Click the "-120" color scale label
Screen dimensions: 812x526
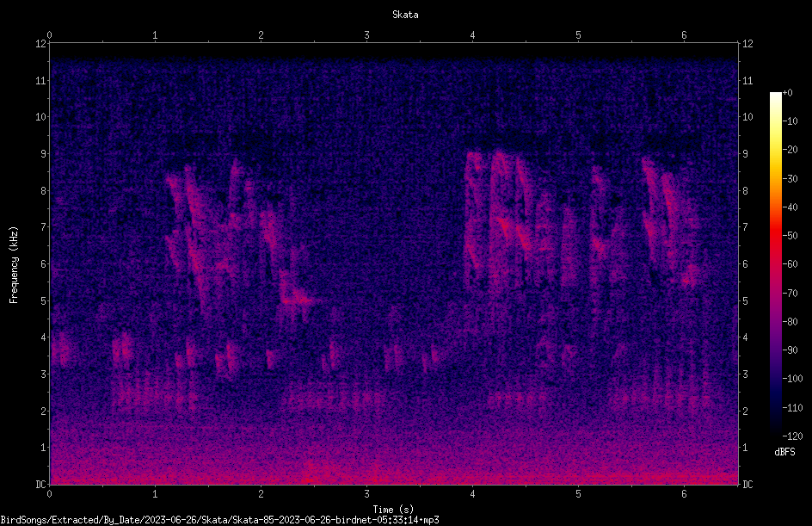(792, 436)
